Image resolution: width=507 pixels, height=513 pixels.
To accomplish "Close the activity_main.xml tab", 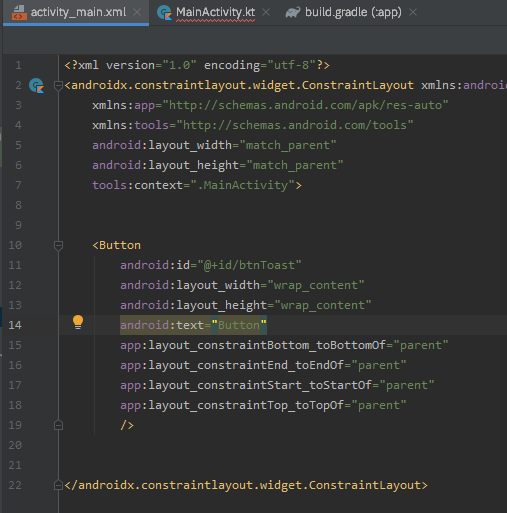I will tap(137, 12).
